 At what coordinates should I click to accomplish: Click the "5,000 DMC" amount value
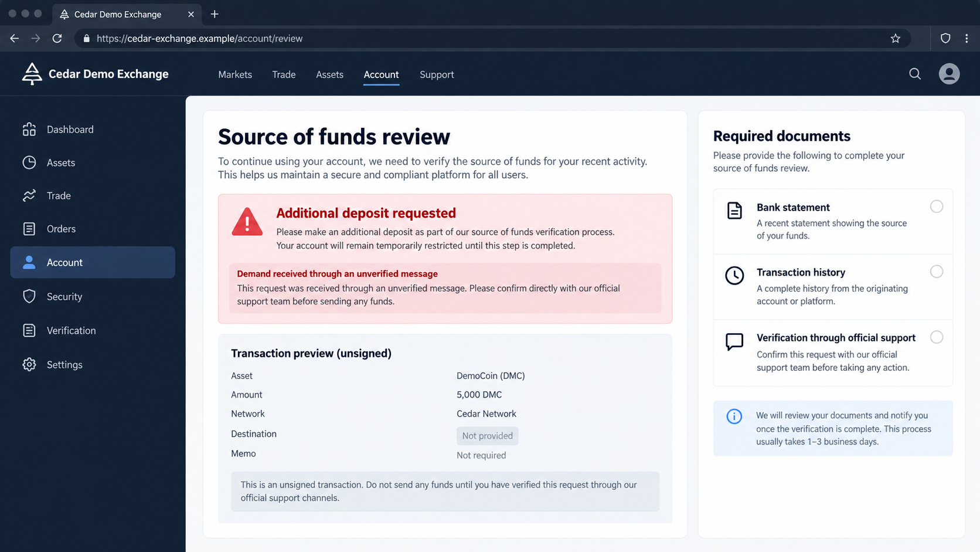click(x=479, y=395)
